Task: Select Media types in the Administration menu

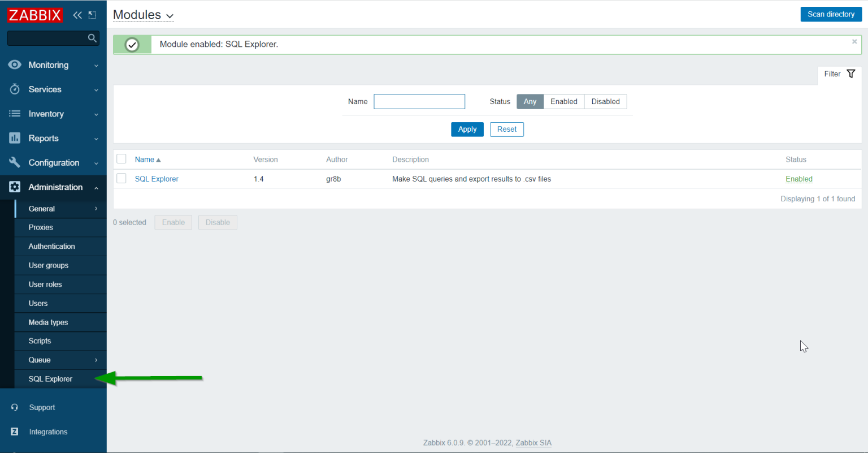Action: point(47,322)
